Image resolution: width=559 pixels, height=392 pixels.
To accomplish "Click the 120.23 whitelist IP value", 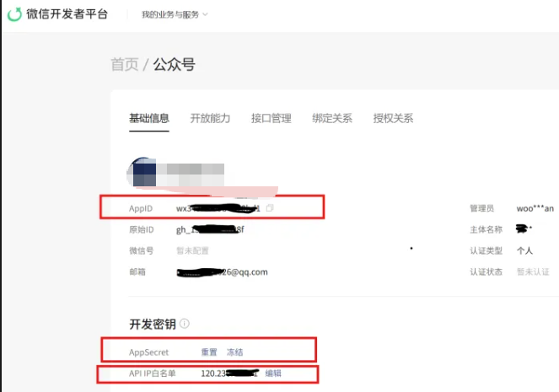I will 229,373.
